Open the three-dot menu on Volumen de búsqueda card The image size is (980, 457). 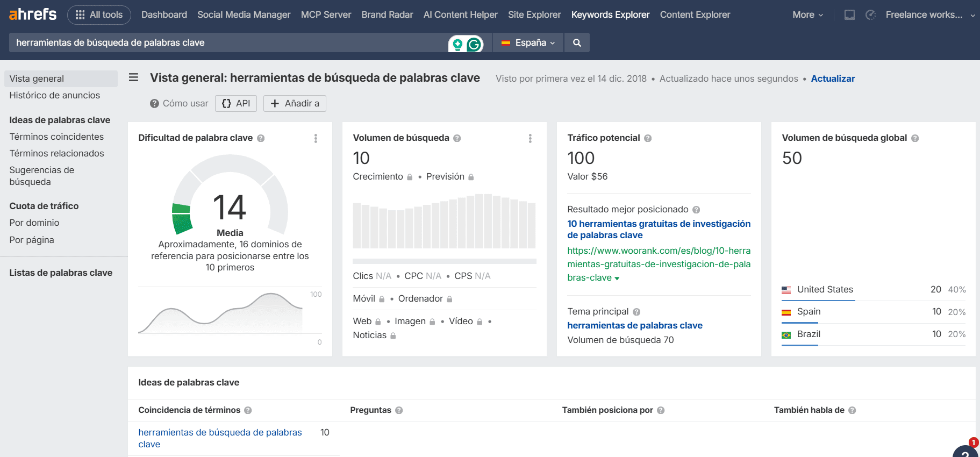[530, 138]
